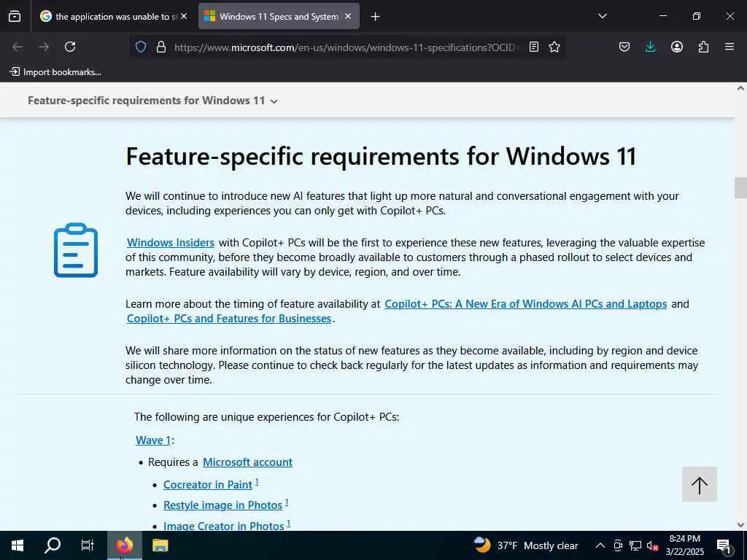
Task: Open Windows taskbar search
Action: point(53,545)
